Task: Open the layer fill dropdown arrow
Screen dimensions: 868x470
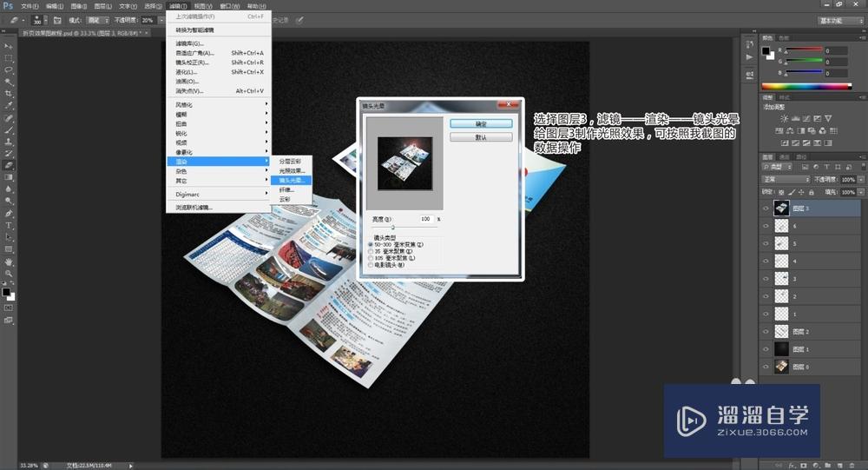Action: pos(861,192)
